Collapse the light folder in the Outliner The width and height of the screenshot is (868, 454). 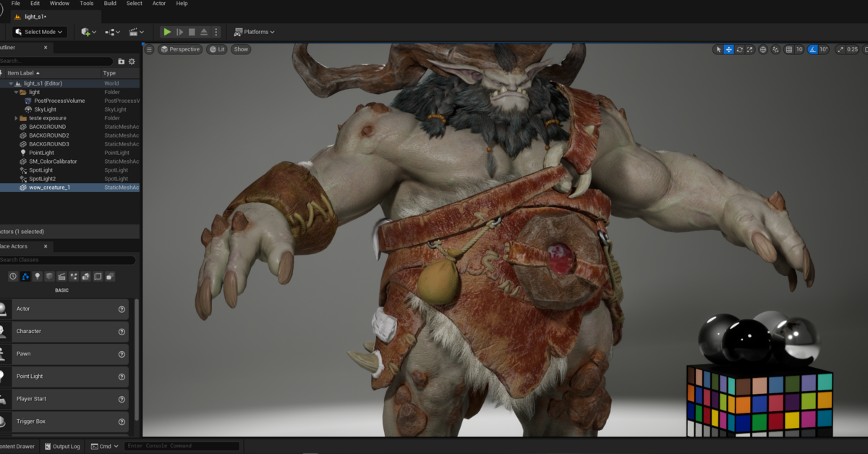click(17, 91)
